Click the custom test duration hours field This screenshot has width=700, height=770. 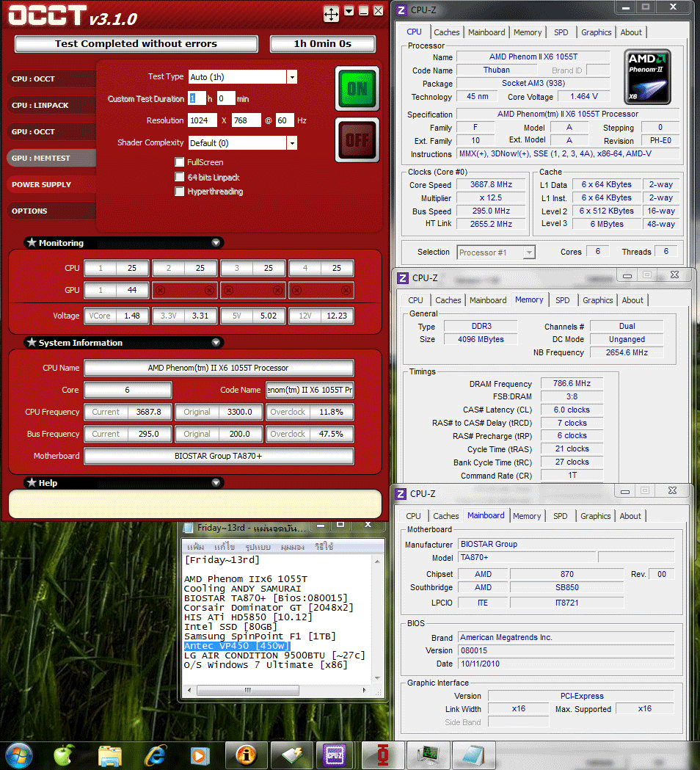click(197, 98)
